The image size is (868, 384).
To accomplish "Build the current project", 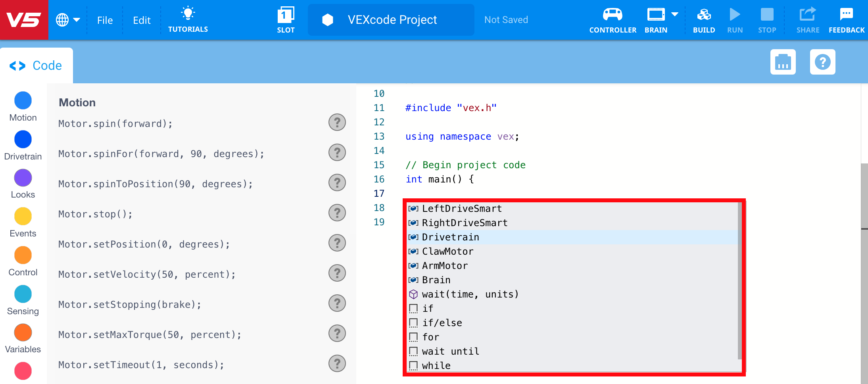I will (x=704, y=19).
